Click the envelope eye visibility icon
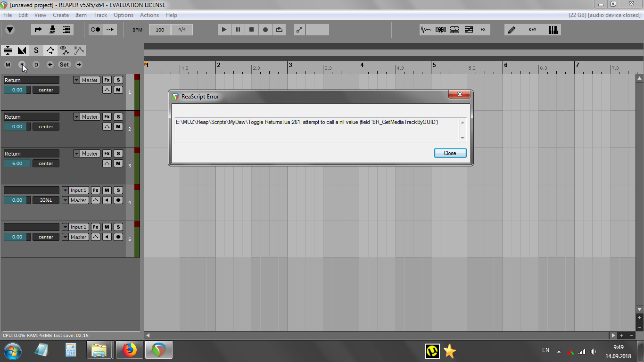The width and height of the screenshot is (644, 362). 65,50
